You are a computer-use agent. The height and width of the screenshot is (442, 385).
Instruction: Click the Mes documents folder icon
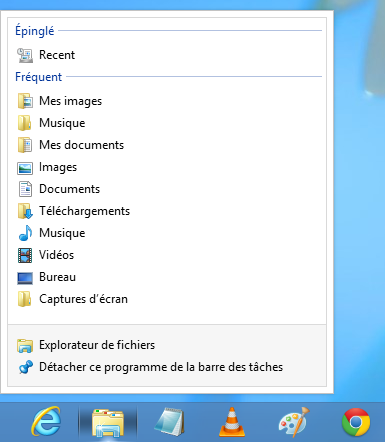(25, 145)
